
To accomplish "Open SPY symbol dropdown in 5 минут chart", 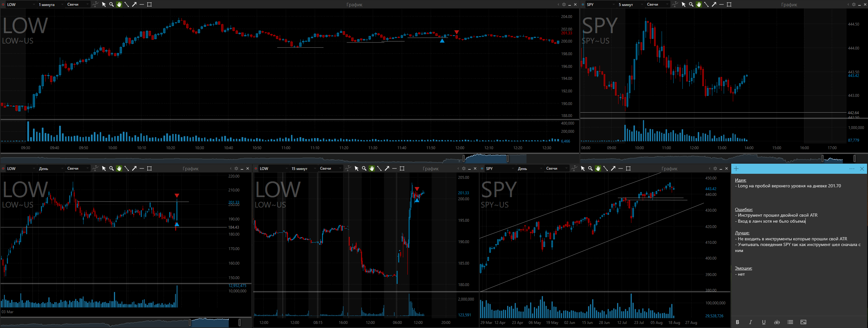I will click(601, 4).
